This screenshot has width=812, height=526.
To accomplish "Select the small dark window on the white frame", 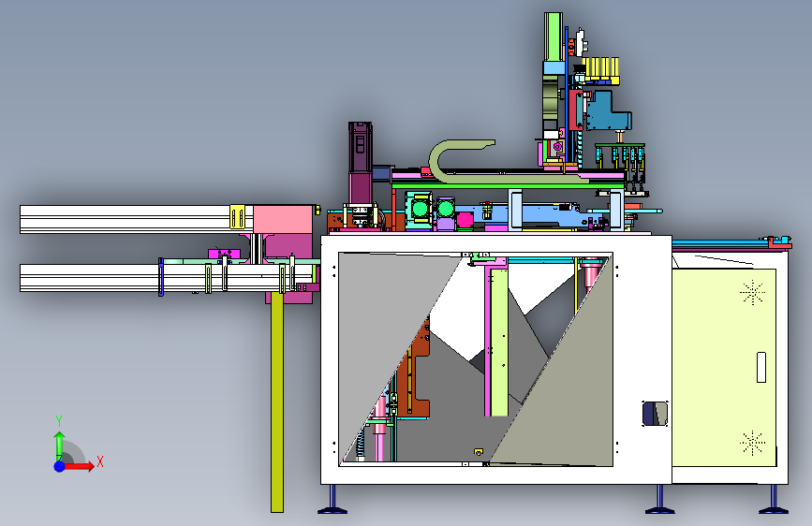I will click(655, 414).
